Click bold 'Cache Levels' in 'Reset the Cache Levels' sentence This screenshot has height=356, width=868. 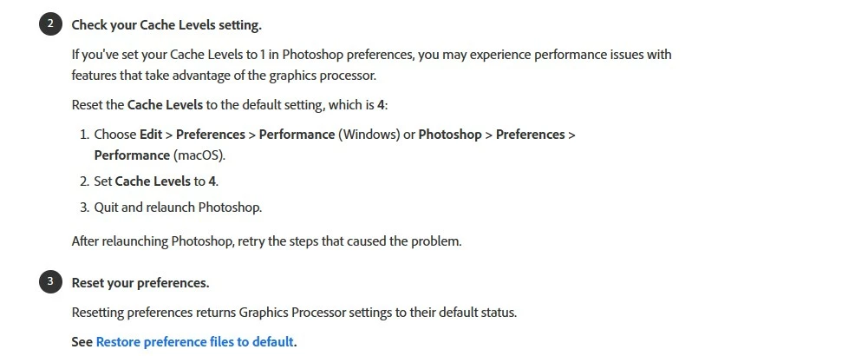165,105
